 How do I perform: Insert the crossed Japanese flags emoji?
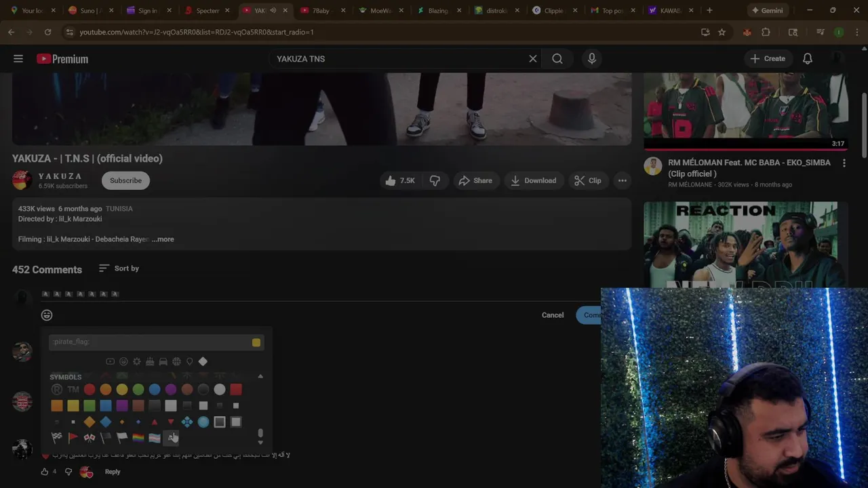click(x=90, y=439)
